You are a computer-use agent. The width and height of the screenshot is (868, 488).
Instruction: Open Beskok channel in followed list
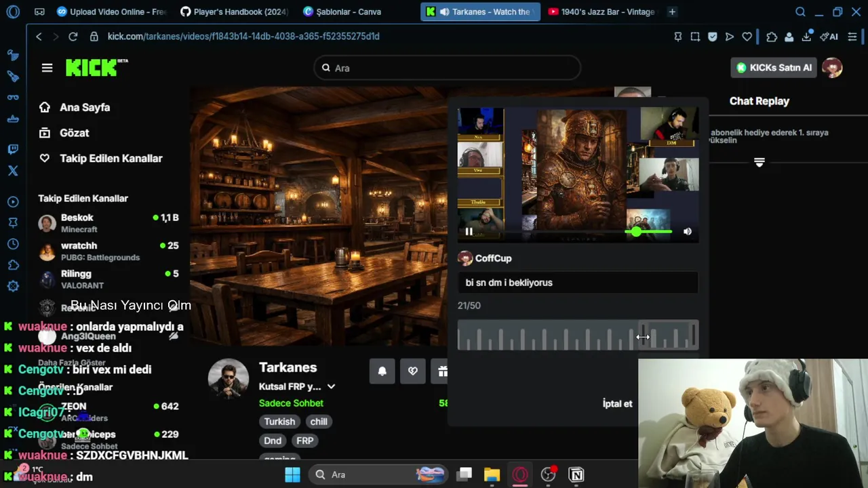(108, 223)
